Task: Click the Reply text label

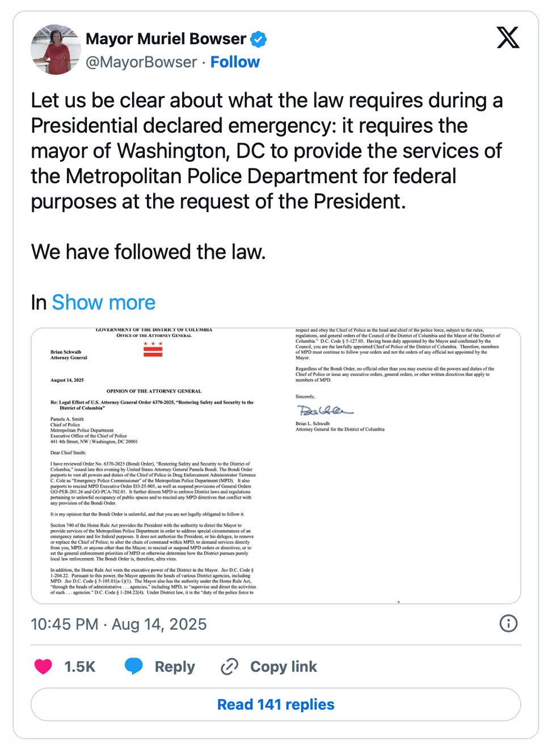Action: [175, 666]
